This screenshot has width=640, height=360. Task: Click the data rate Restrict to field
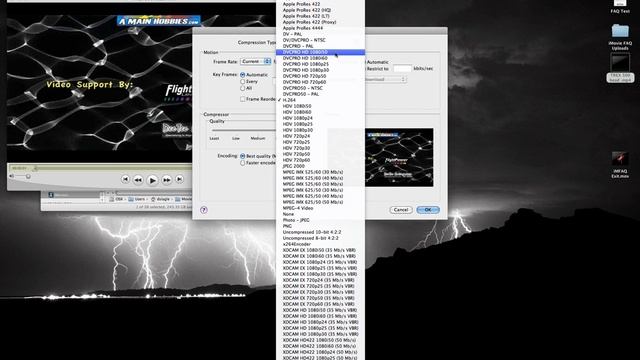tap(402, 69)
